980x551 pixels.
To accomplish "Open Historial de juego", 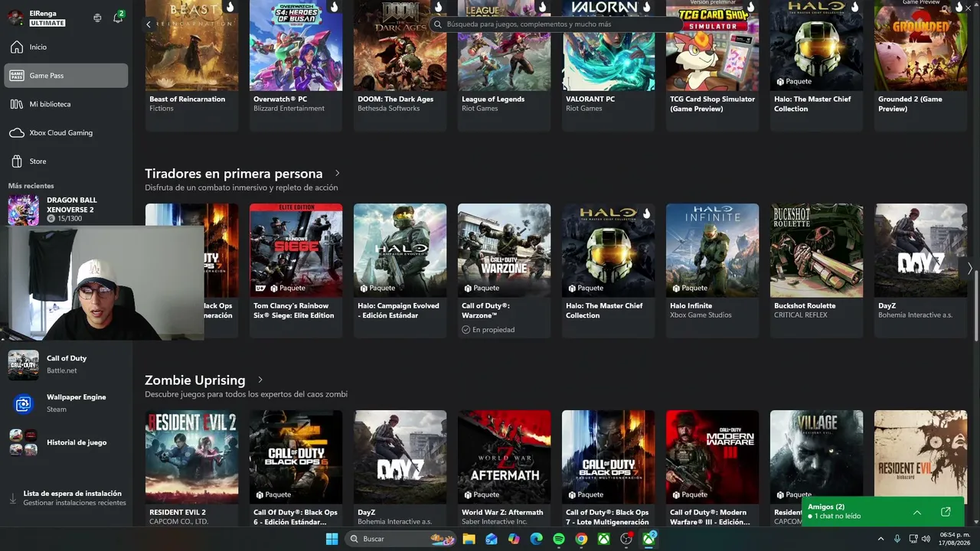I will (x=66, y=442).
